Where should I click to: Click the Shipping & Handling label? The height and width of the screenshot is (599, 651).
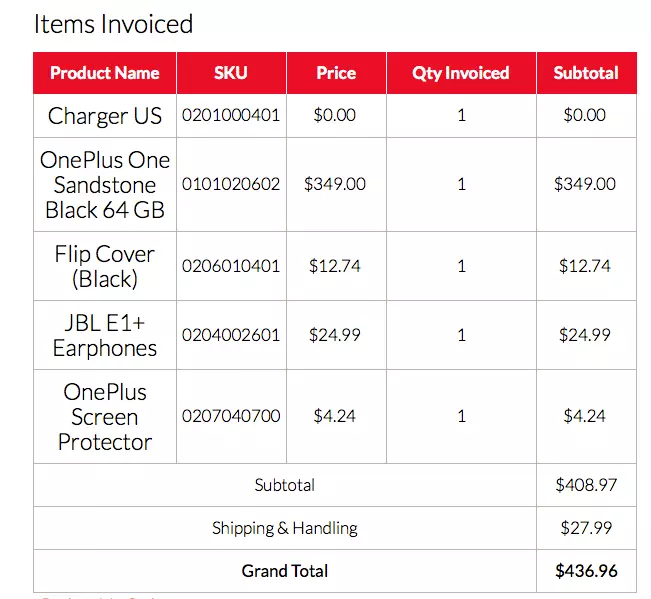pos(285,528)
